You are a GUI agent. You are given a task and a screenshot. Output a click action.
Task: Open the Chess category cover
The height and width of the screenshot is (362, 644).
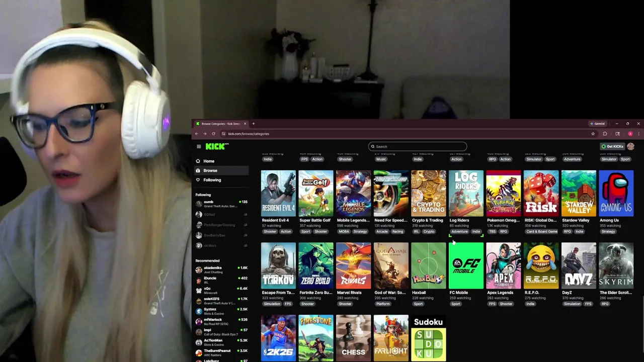tap(353, 338)
